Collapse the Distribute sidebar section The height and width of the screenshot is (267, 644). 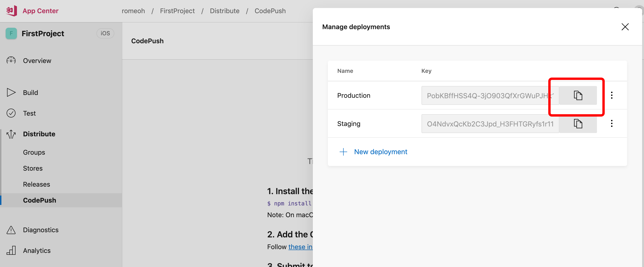[39, 134]
